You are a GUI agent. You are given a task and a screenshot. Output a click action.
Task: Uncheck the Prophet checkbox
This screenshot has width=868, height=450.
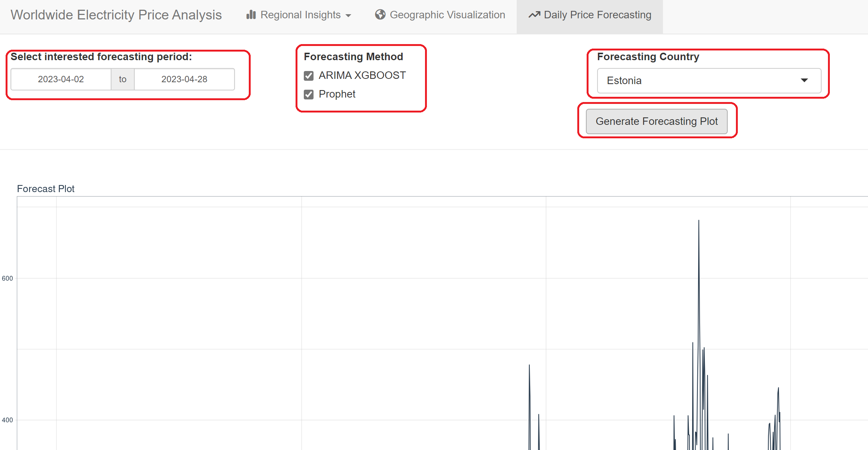(309, 95)
